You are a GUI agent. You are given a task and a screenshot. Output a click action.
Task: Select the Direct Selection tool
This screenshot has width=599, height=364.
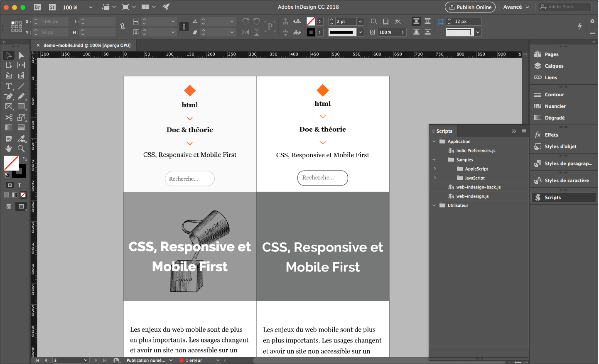coord(21,55)
